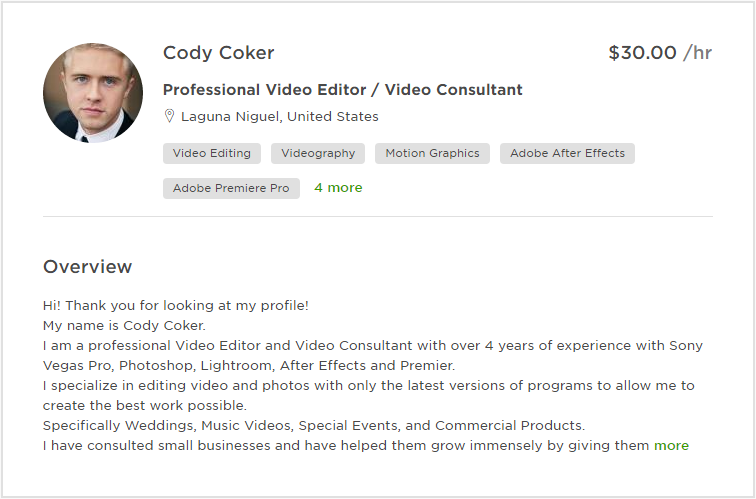The height and width of the screenshot is (499, 756).
Task: Click the Adobe Premiere Pro tag
Action: [x=231, y=188]
